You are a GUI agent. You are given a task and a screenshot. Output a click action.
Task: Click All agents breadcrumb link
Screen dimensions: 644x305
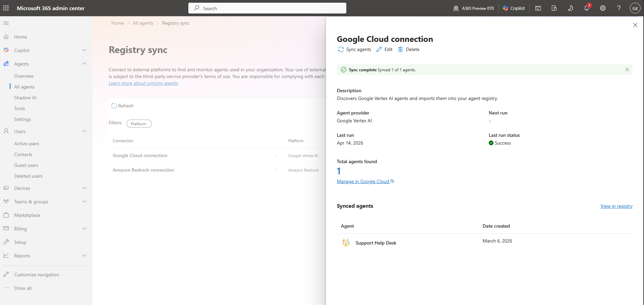(x=143, y=23)
